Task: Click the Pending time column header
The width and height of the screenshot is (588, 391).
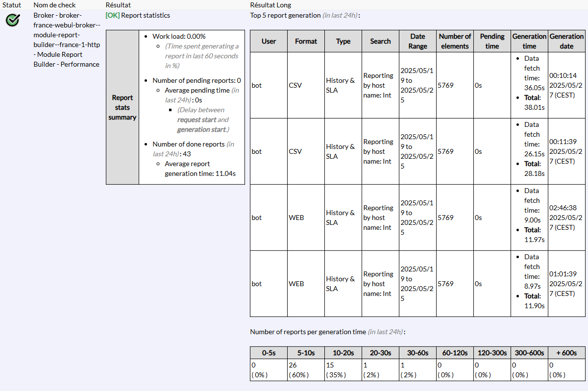Action: (x=492, y=41)
